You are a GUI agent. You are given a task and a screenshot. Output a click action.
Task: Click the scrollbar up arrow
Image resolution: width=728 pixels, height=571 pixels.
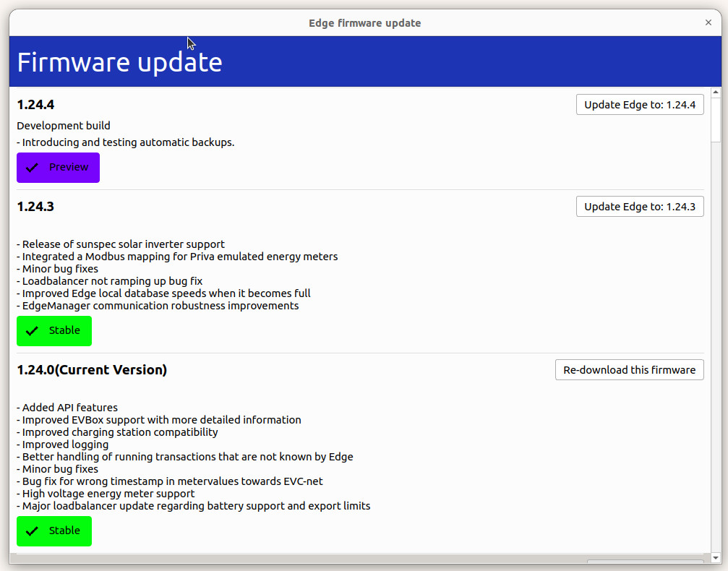point(716,91)
